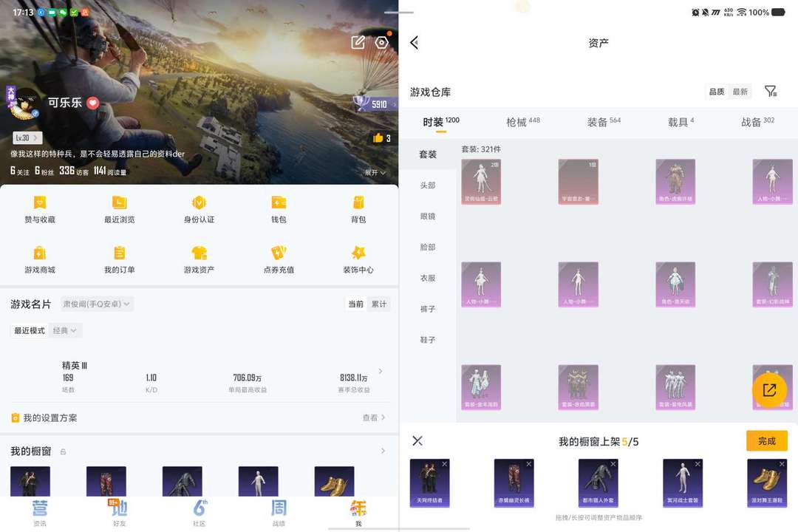Select 眼镜 category in sidebar

[428, 216]
